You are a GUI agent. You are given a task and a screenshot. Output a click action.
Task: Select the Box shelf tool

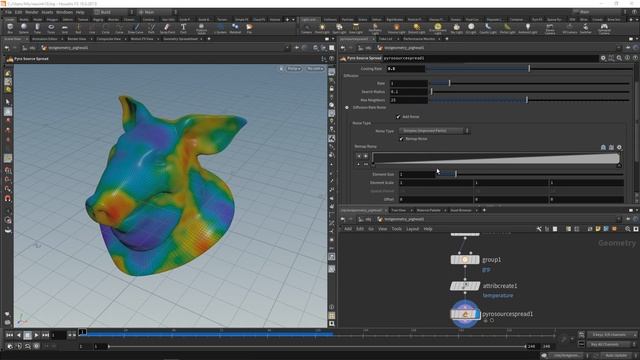point(10,29)
